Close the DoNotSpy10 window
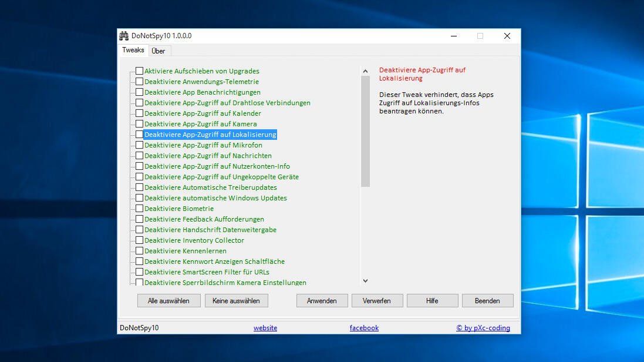Viewport: 644px width, 362px height. [x=507, y=36]
